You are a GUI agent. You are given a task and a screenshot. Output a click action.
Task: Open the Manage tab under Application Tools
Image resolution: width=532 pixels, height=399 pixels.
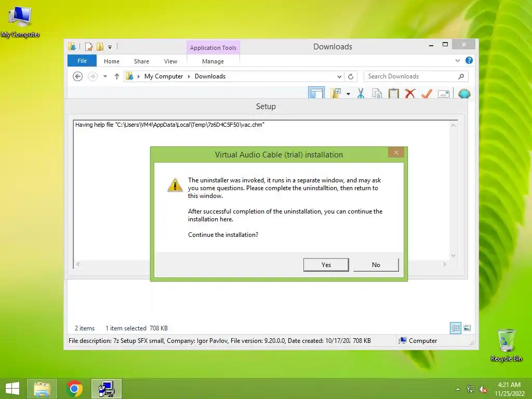212,61
